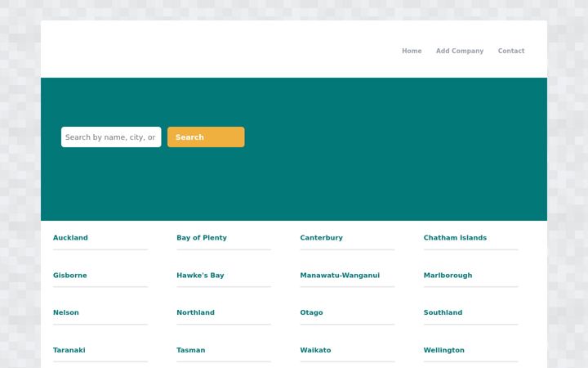Go to the Wellington region

tap(444, 350)
